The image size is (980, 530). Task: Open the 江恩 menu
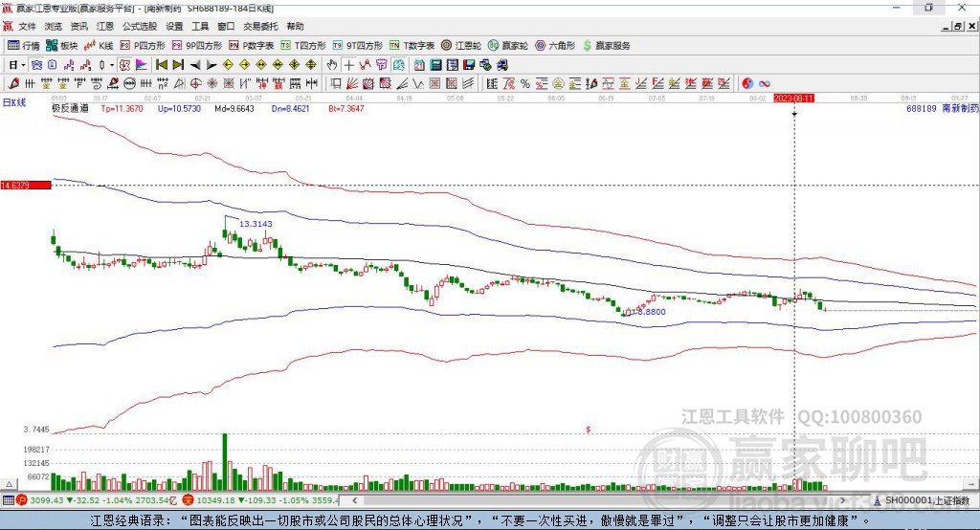click(x=105, y=26)
